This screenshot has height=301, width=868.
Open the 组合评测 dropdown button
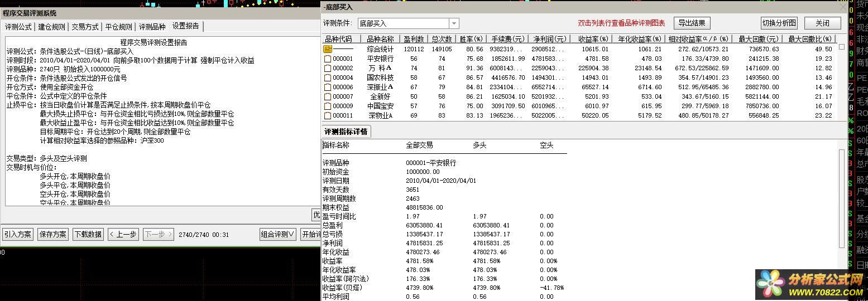pyautogui.click(x=278, y=234)
